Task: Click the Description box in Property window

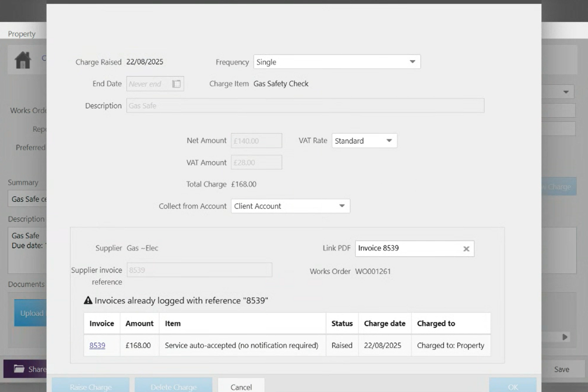Action: click(x=27, y=250)
